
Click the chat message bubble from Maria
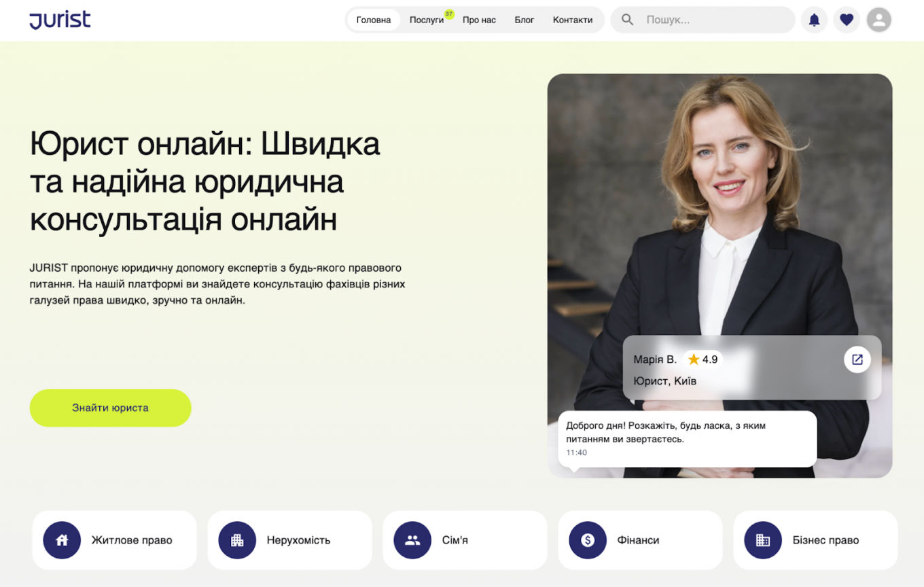pos(688,438)
